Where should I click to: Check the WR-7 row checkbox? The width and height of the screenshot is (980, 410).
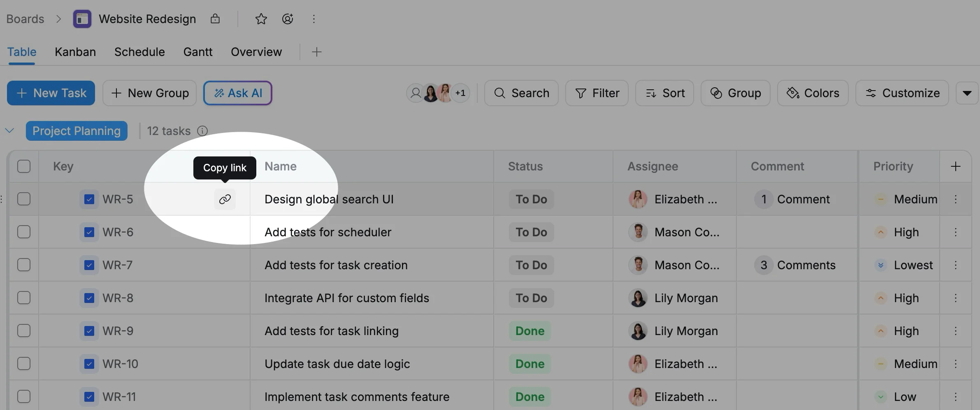24,265
